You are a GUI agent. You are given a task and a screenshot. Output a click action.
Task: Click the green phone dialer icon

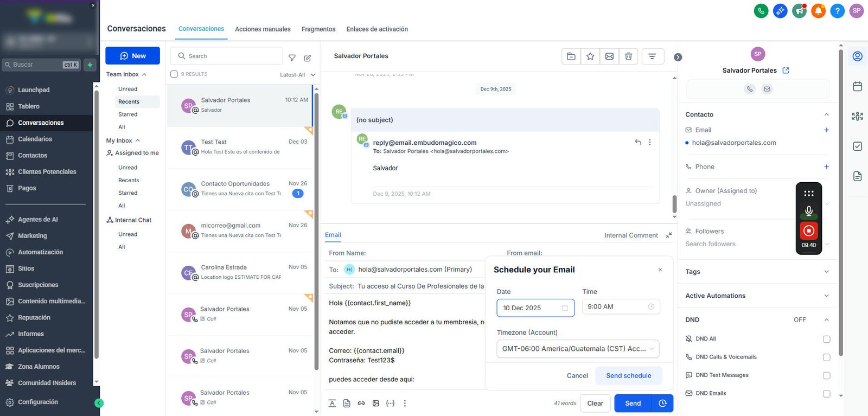click(761, 10)
